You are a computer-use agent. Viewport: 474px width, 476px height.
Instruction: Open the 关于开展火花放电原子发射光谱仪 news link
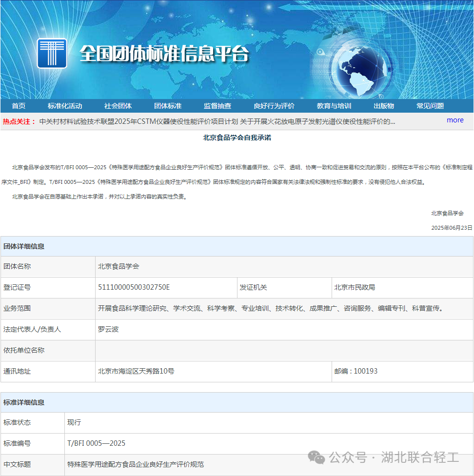[x=317, y=121]
